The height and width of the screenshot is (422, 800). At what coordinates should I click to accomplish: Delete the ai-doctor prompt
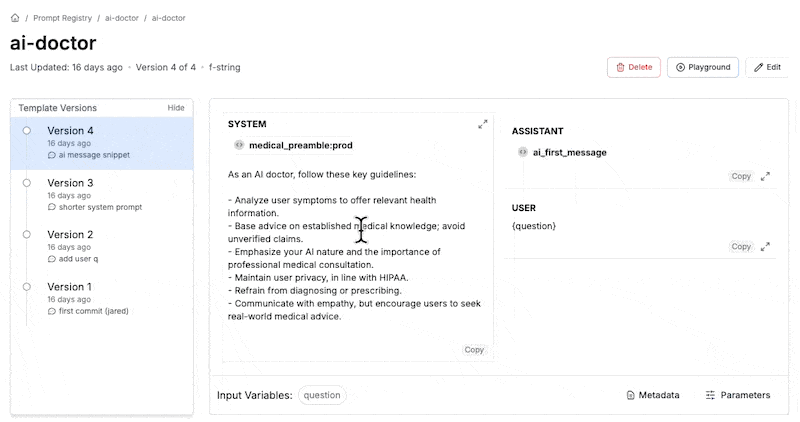pyautogui.click(x=634, y=67)
